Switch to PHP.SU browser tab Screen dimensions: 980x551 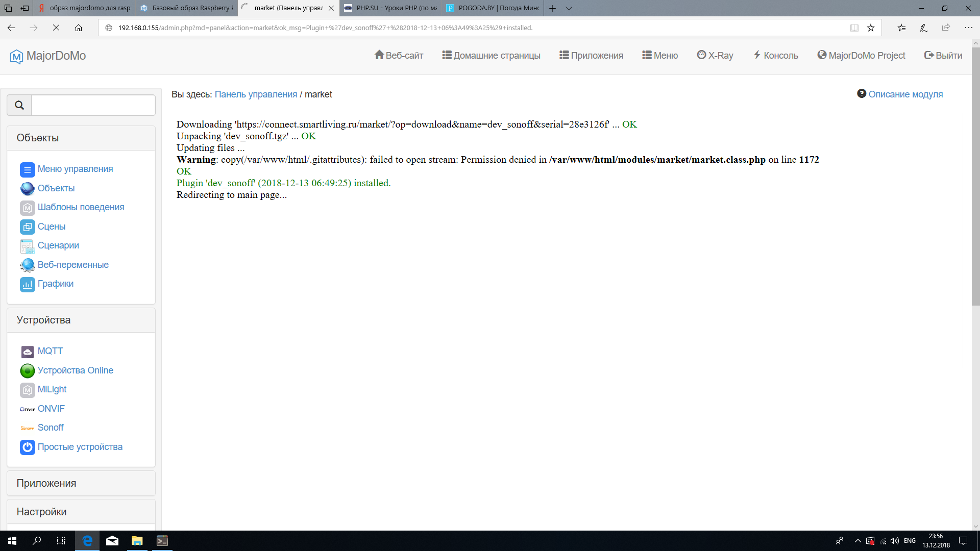click(391, 8)
